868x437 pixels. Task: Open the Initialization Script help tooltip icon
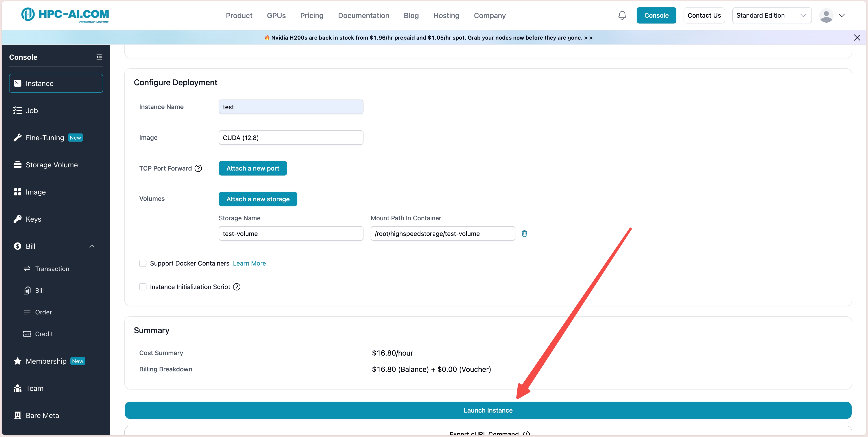tap(237, 287)
